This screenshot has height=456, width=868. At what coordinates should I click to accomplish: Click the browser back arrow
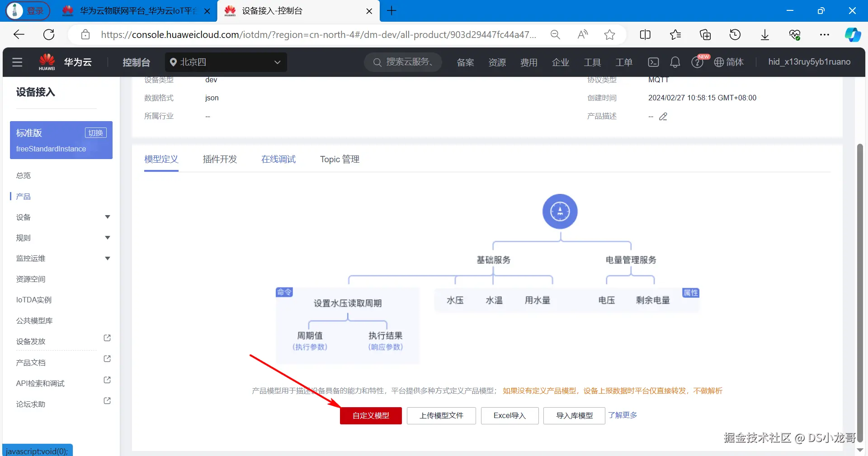19,34
